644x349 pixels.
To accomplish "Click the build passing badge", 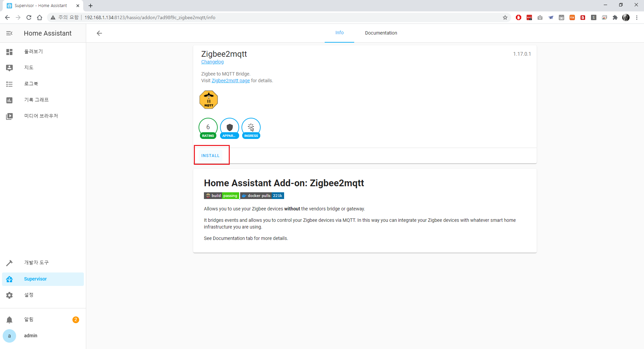I will pos(221,196).
